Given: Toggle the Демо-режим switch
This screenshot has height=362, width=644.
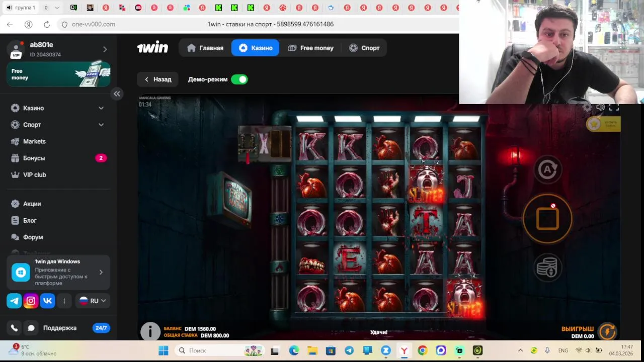Looking at the screenshot, I should click(239, 79).
